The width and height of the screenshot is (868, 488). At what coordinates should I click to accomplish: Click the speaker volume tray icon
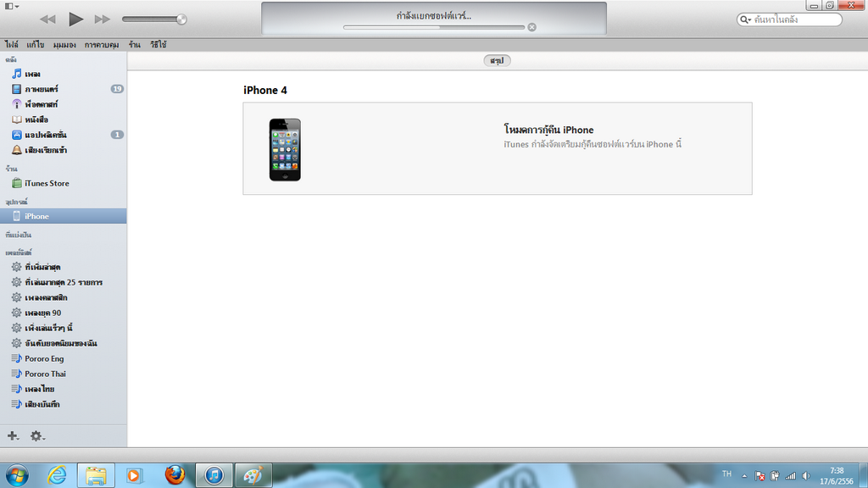coord(806,476)
